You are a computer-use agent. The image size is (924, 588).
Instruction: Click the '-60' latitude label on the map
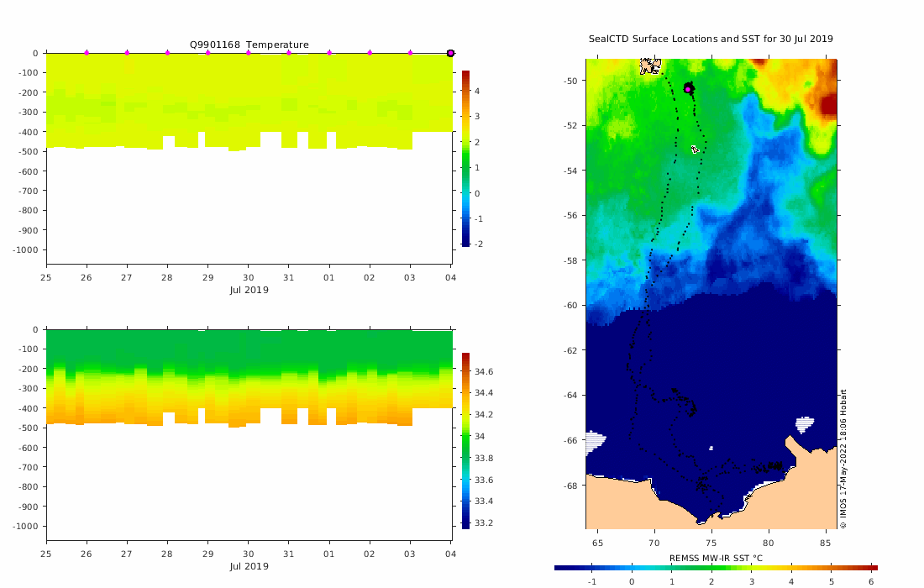click(571, 305)
